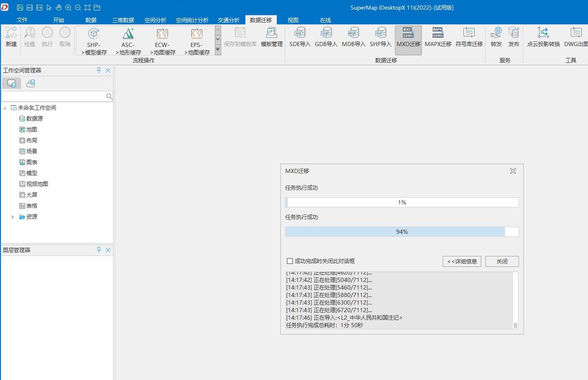
Task: Select the pointer arrow tool in title bar
Action: point(49,8)
